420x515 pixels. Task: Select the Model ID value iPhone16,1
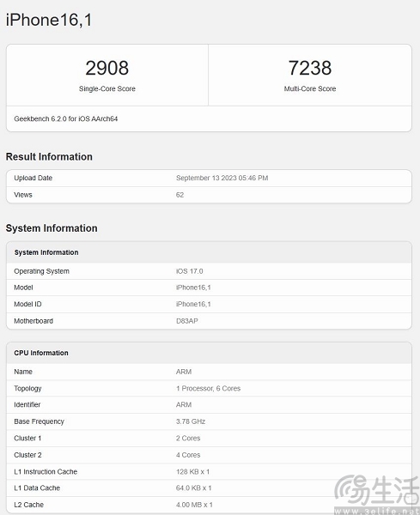click(x=193, y=305)
